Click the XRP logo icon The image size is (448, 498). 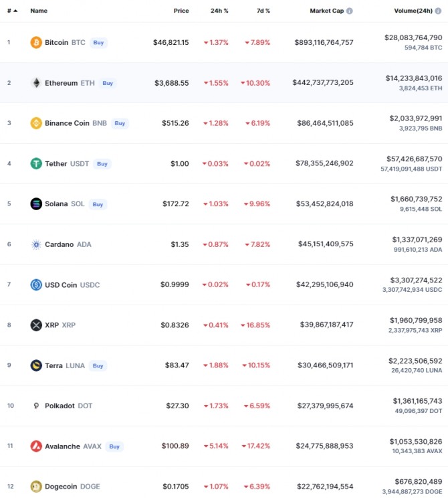click(36, 325)
